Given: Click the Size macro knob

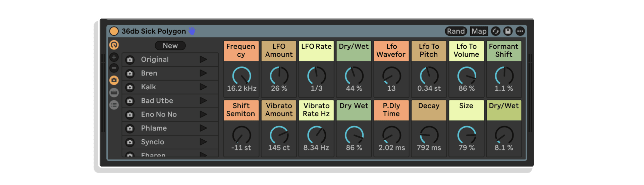Looking at the screenshot, I should pos(467,135).
